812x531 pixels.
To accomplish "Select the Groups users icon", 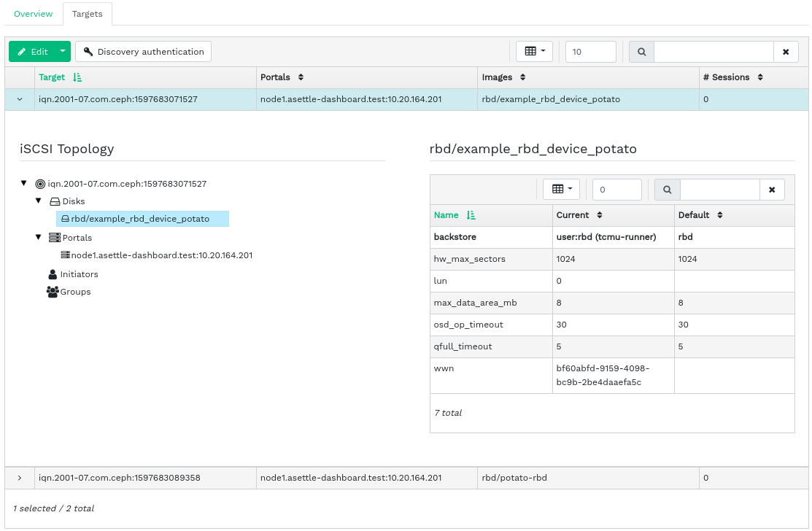I will (53, 292).
